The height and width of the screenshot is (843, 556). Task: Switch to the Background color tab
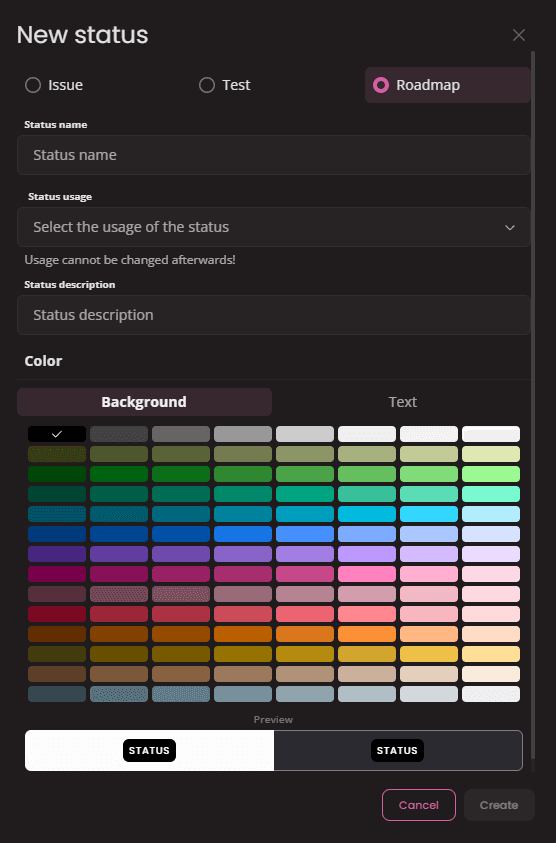point(144,402)
